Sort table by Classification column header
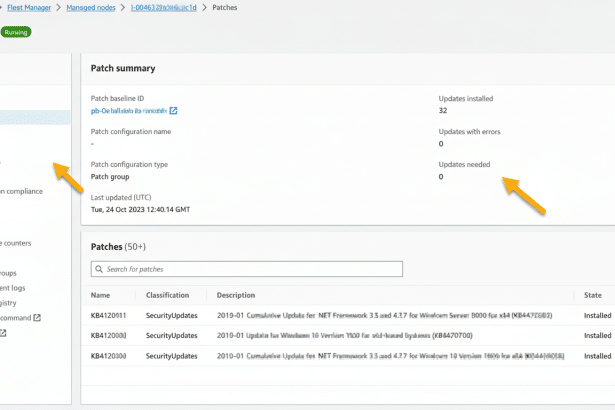Screen dimensions: 615x410 tap(167, 295)
